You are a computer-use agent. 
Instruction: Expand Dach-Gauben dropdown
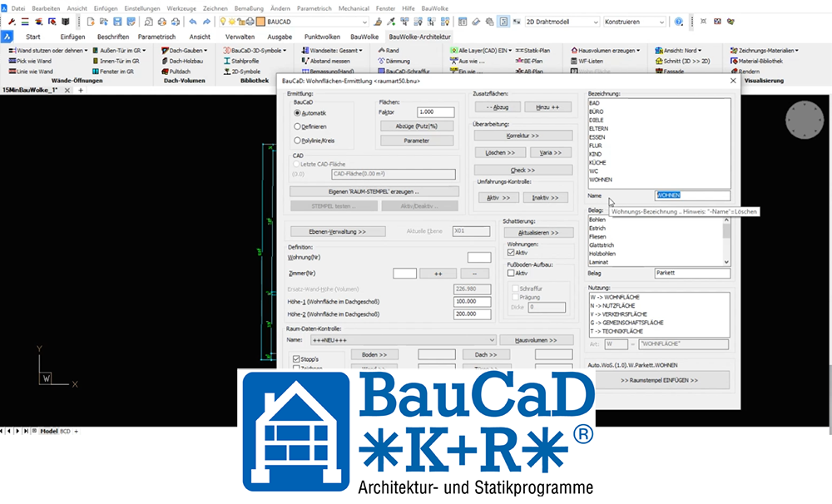[x=206, y=51]
